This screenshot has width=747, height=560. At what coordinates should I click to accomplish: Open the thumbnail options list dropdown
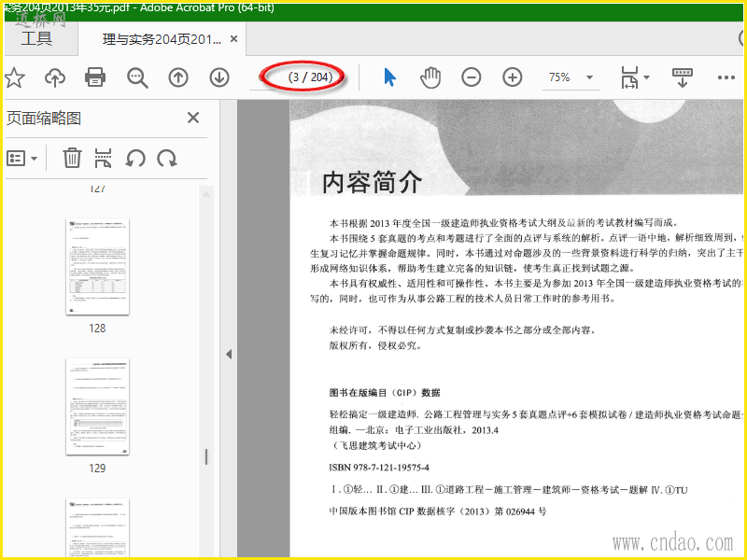coord(21,158)
